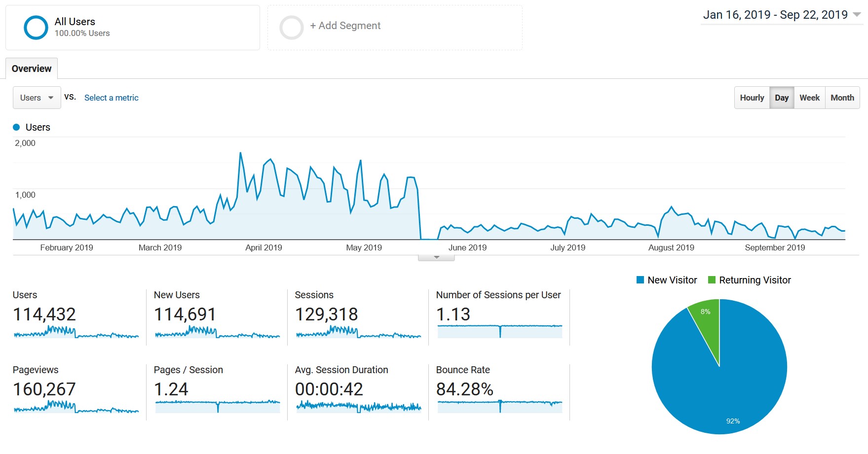Click the New Visitor legend marker
The height and width of the screenshot is (454, 868).
point(641,279)
